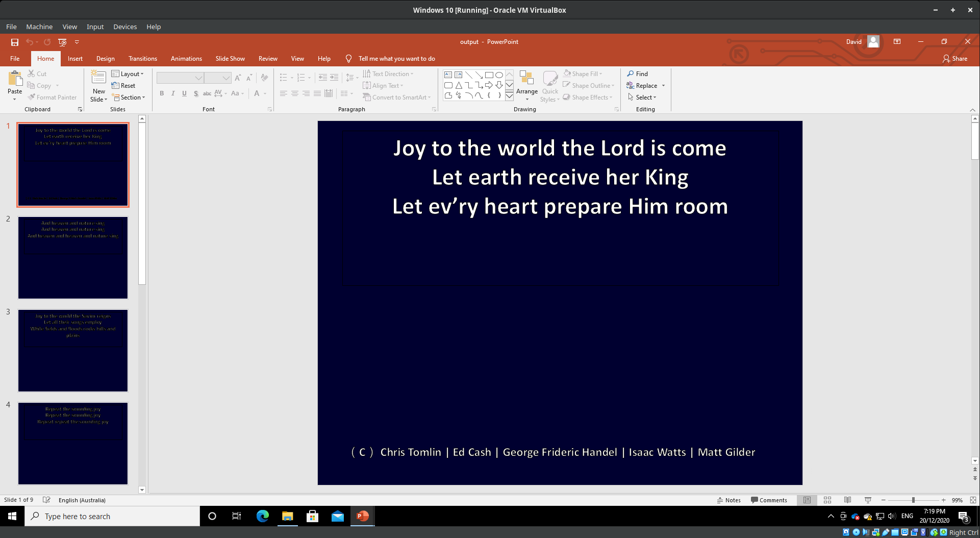Screen dimensions: 980x538
Task: Click the Paste clipboard icon
Action: click(15, 79)
